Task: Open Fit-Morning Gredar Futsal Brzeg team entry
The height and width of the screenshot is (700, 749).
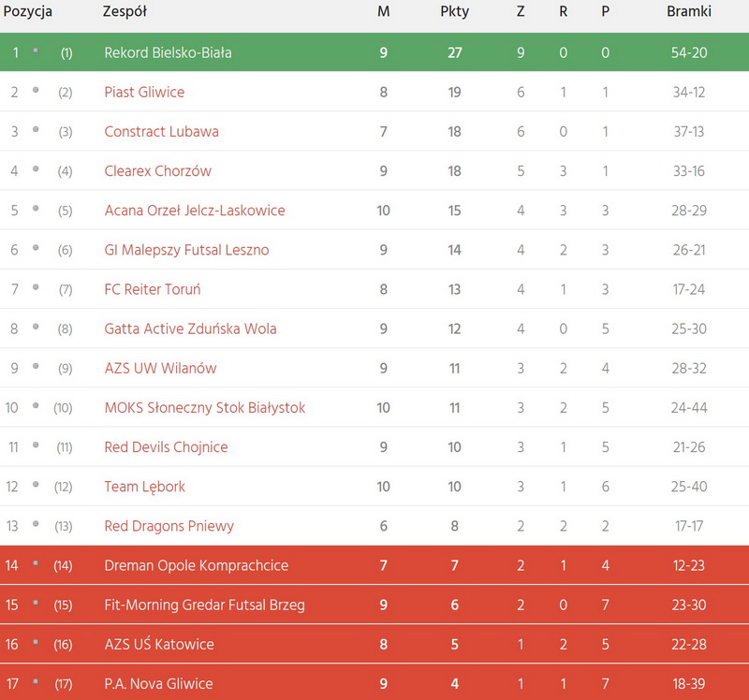Action: 204,605
